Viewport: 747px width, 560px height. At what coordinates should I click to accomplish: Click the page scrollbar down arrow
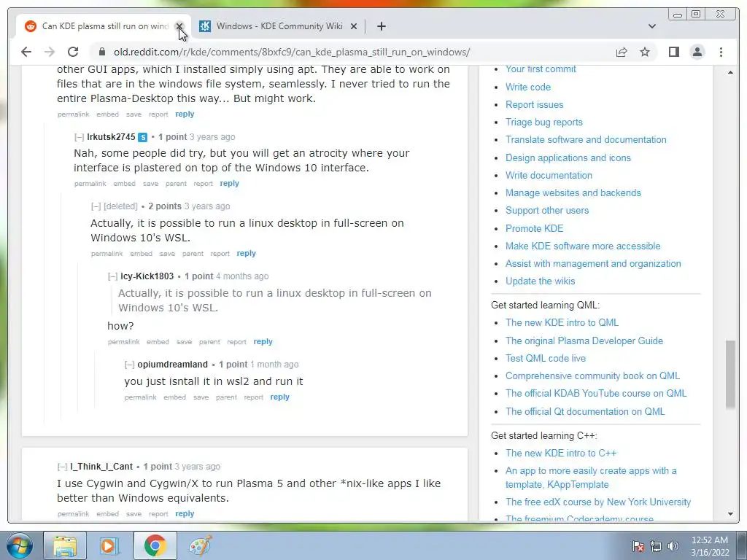pyautogui.click(x=730, y=514)
